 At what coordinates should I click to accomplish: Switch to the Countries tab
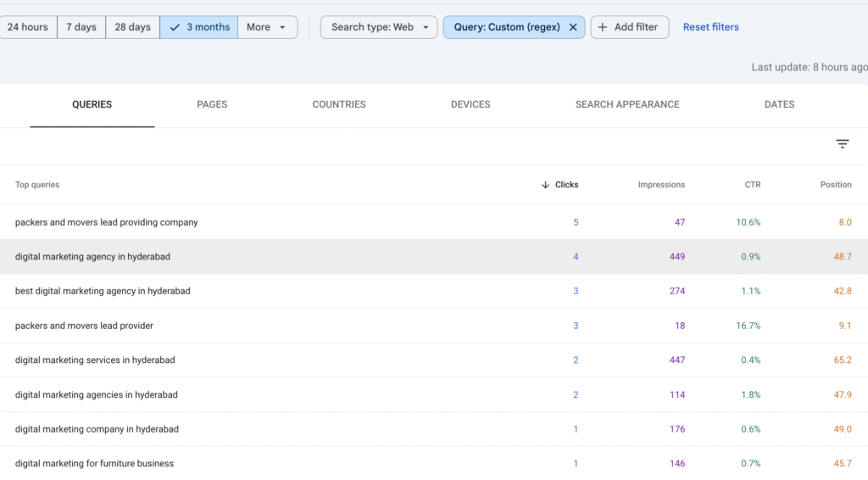click(339, 104)
